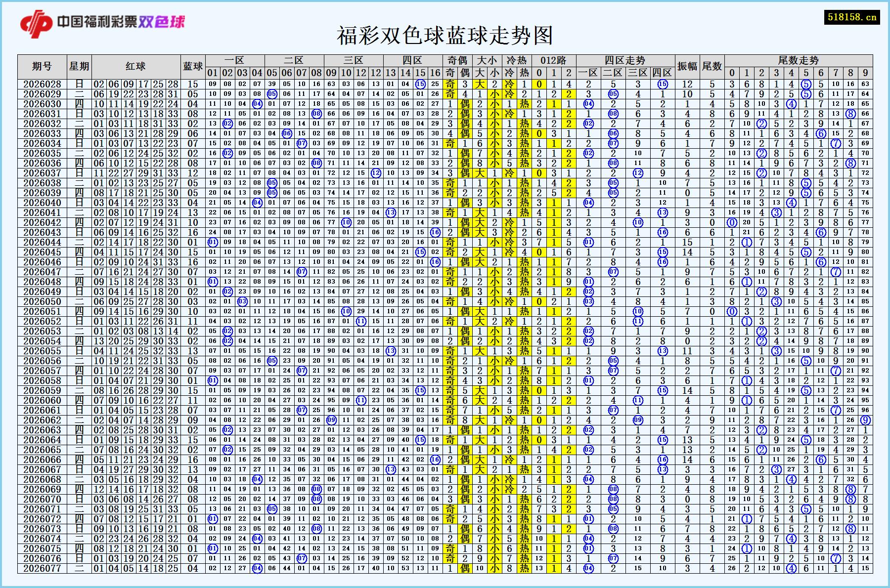The image size is (890, 588).
Task: Click the chart title 福彩双色球蓝球走势图
Action: click(x=445, y=36)
